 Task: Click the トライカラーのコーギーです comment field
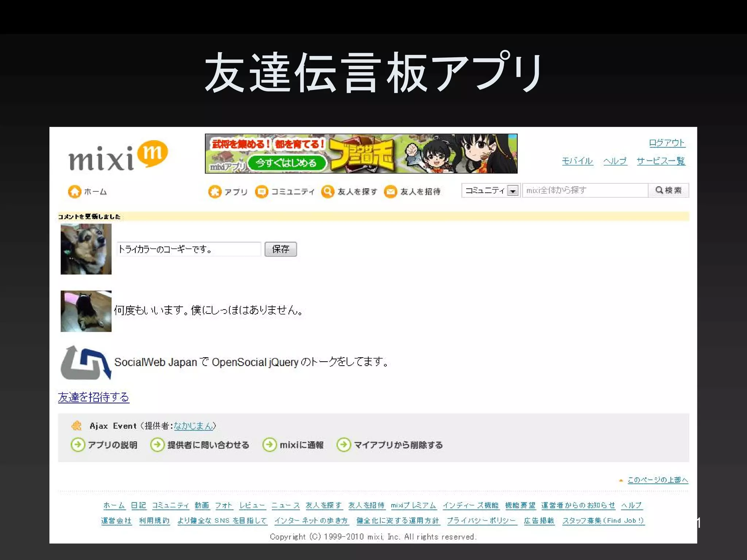click(189, 249)
